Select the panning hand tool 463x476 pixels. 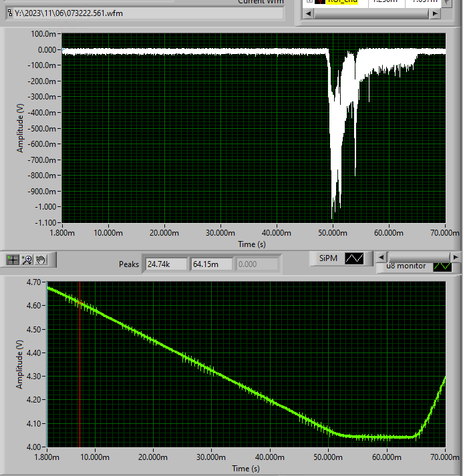[41, 260]
